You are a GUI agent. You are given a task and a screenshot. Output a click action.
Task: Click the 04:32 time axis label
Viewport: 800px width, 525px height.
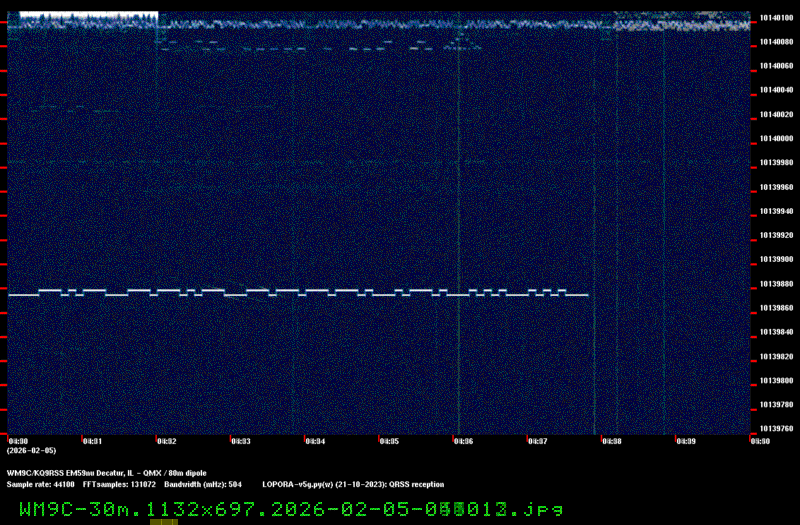(166, 440)
